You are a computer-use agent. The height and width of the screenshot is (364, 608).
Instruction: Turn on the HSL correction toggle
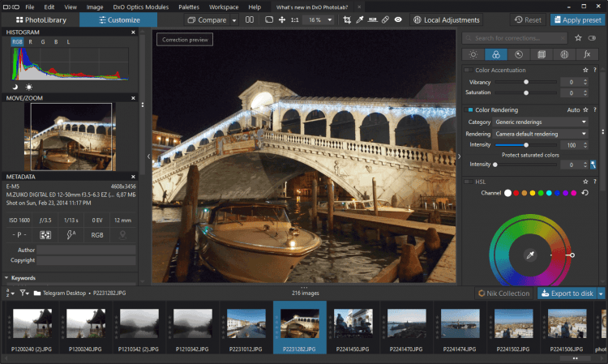coord(469,182)
